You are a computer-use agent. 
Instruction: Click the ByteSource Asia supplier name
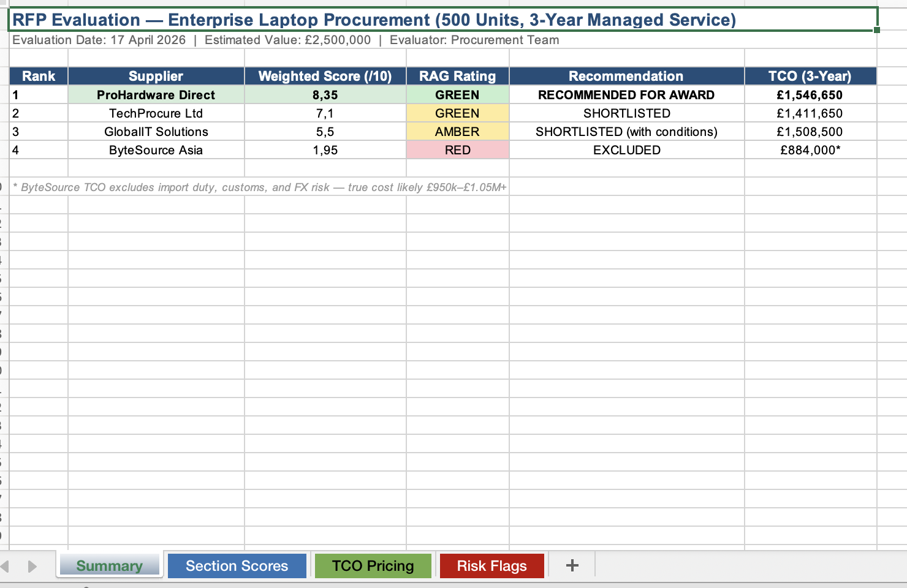tap(156, 150)
